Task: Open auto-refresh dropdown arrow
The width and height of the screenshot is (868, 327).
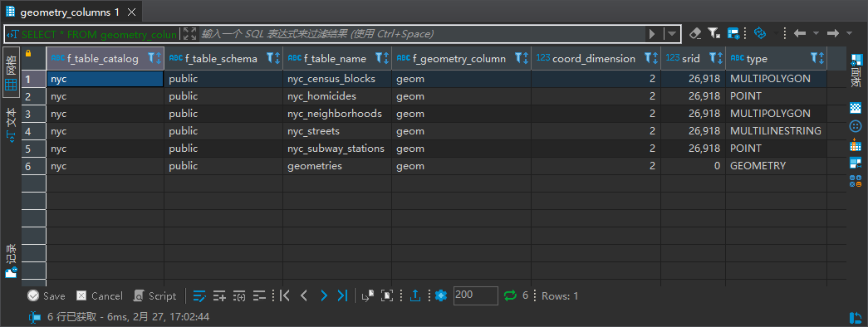Action: 775,34
